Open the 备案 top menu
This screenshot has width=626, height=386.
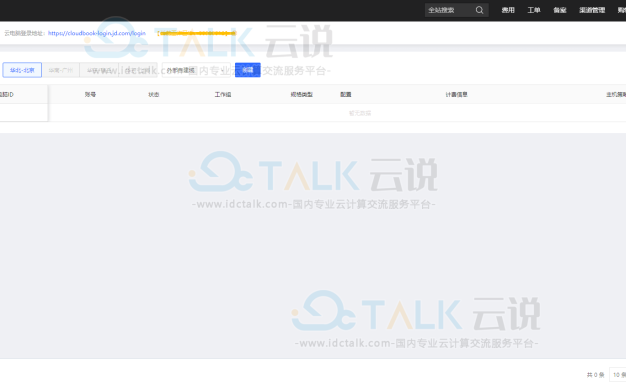tap(560, 10)
